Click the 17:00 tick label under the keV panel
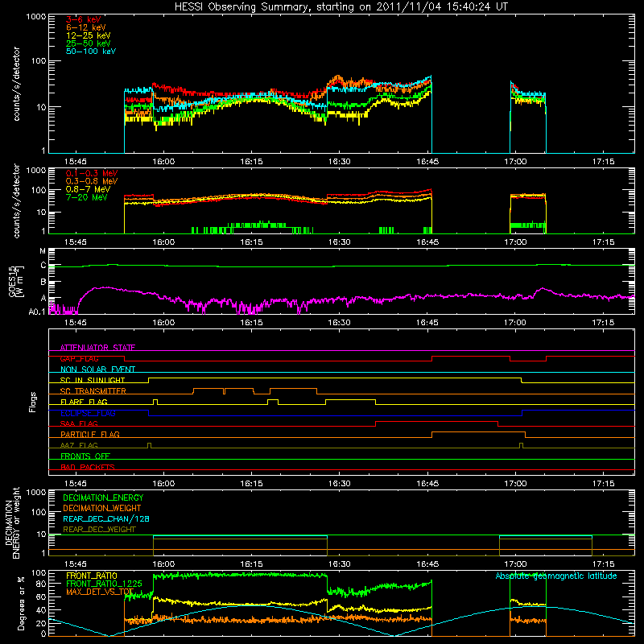The width and height of the screenshot is (644, 644). (x=515, y=162)
